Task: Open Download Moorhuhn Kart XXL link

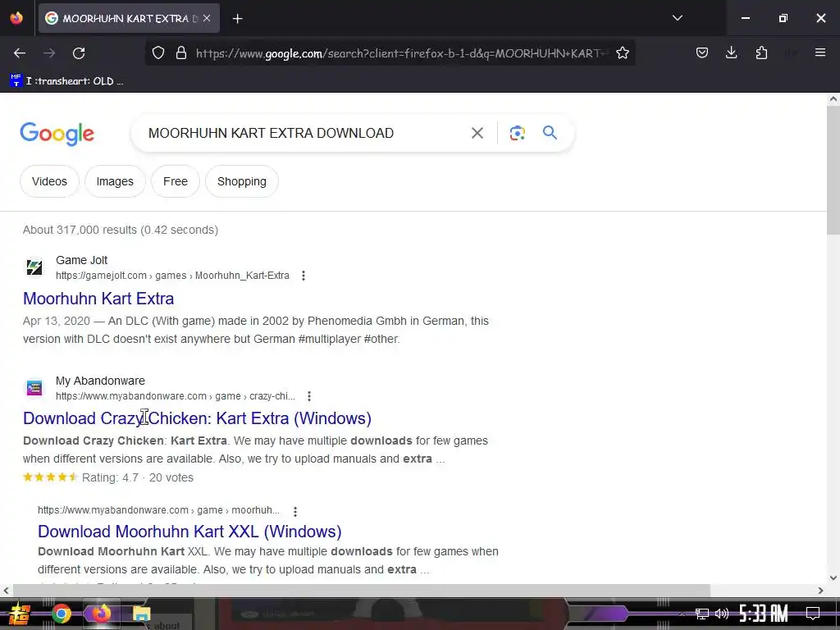Action: coord(189,532)
